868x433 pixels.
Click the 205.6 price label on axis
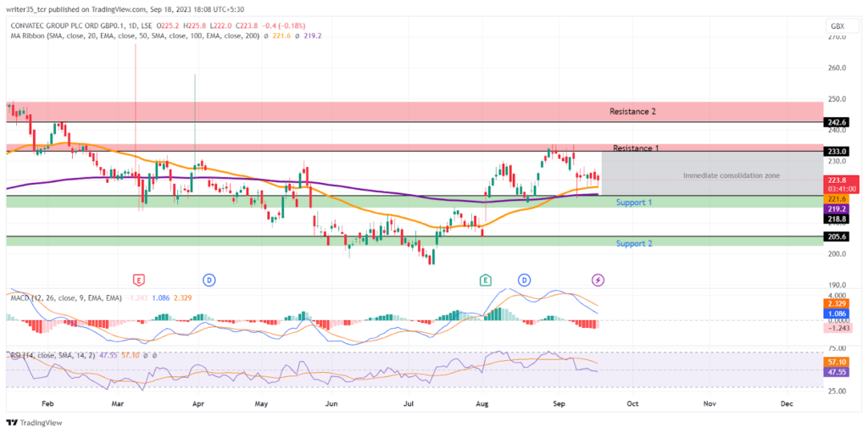(835, 236)
